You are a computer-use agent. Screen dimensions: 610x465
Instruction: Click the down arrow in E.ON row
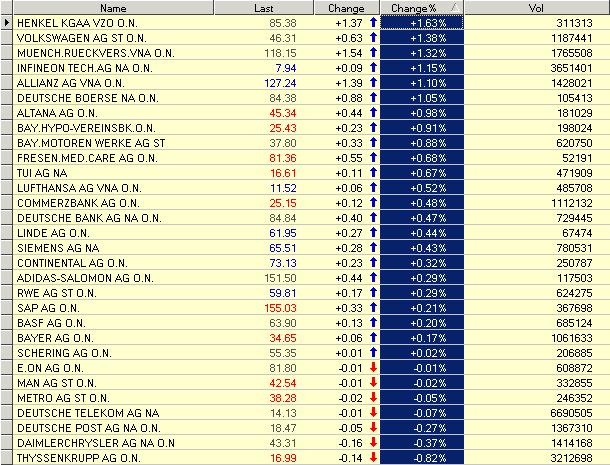[373, 367]
